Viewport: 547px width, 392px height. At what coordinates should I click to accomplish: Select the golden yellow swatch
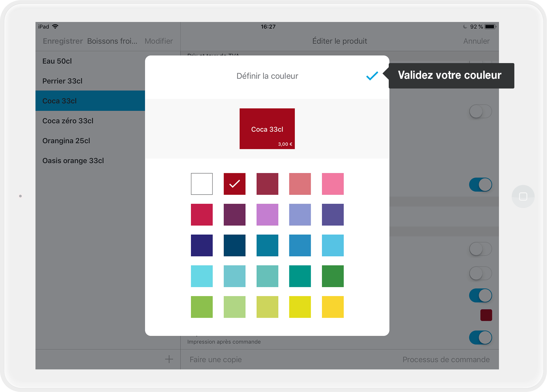click(x=333, y=307)
